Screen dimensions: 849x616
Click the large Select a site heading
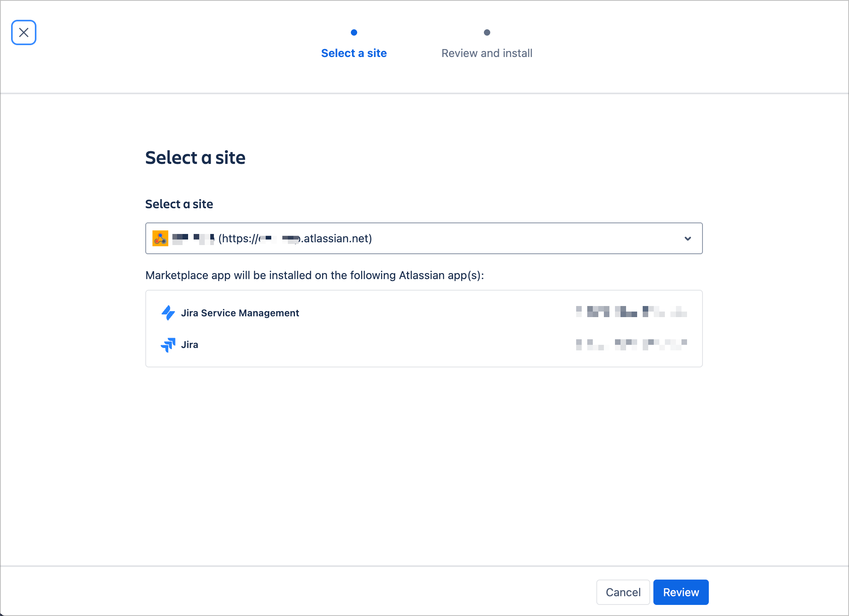[x=195, y=158]
